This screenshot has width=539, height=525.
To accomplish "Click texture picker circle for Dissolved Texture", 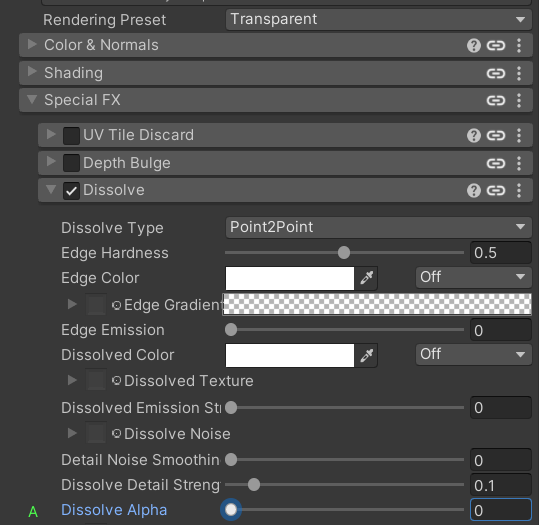I will pyautogui.click(x=117, y=381).
